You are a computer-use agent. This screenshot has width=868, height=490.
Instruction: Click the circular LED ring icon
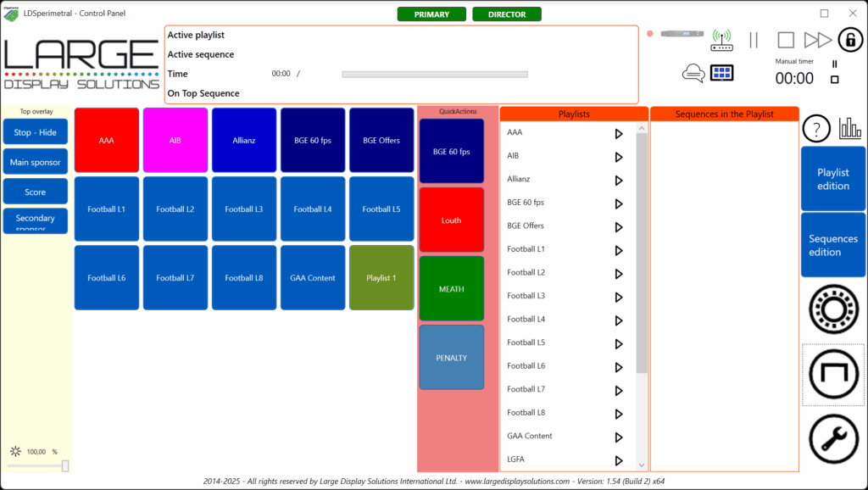click(x=833, y=308)
